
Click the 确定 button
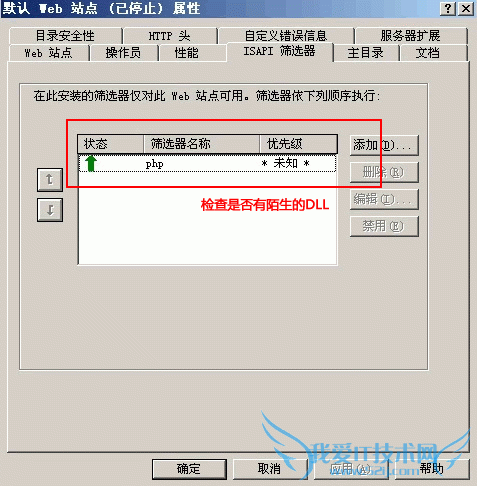click(x=189, y=469)
